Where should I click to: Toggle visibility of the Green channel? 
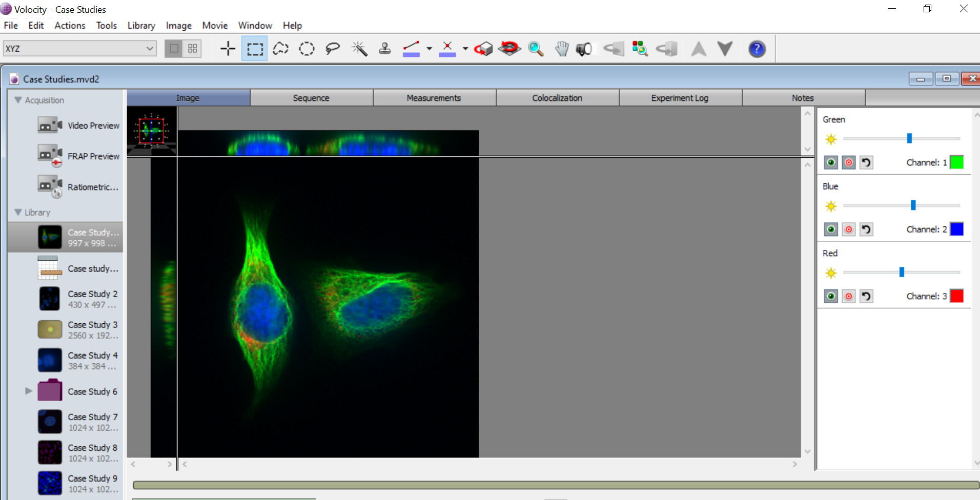point(831,162)
